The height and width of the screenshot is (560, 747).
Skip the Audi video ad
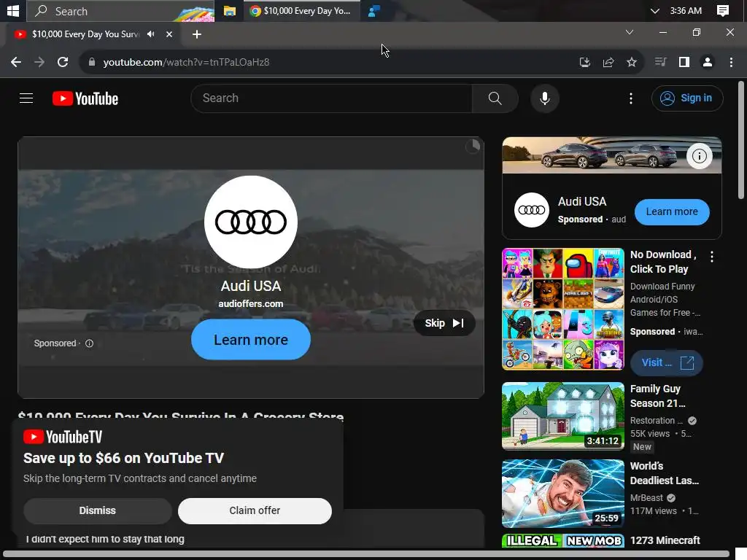coord(444,323)
